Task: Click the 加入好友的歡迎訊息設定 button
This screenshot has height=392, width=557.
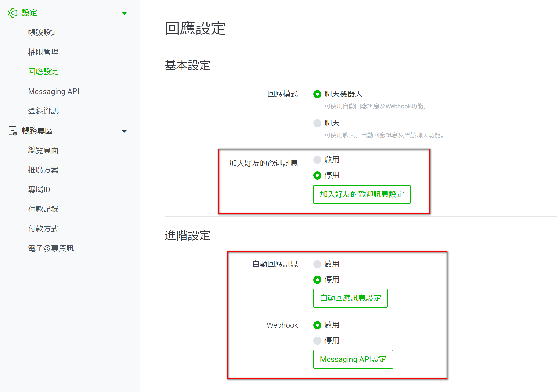Action: (361, 195)
